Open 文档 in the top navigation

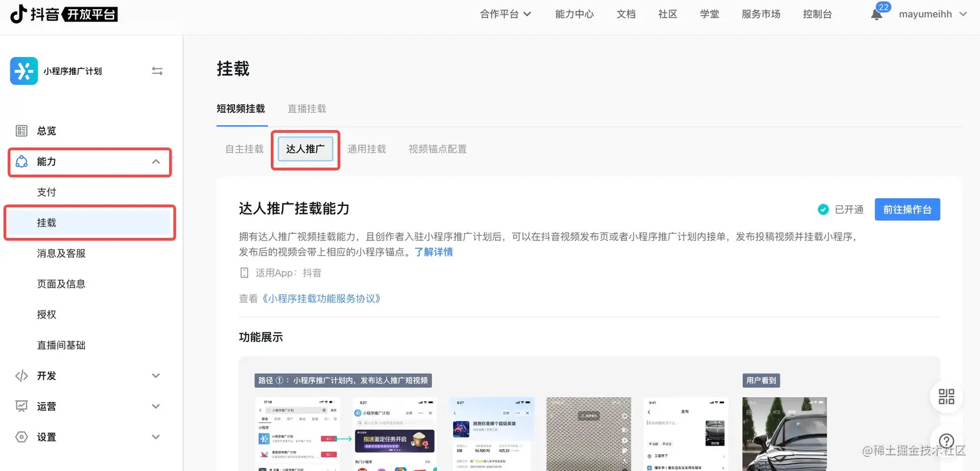coord(626,14)
